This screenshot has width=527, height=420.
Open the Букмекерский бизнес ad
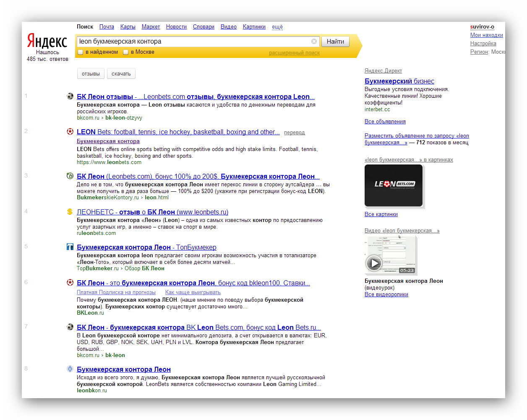pos(399,81)
